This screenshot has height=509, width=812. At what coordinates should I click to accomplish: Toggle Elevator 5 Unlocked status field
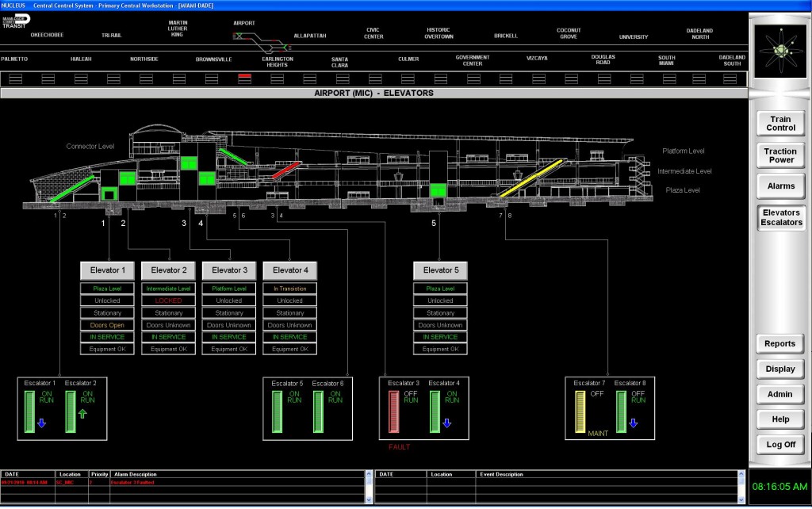click(440, 301)
